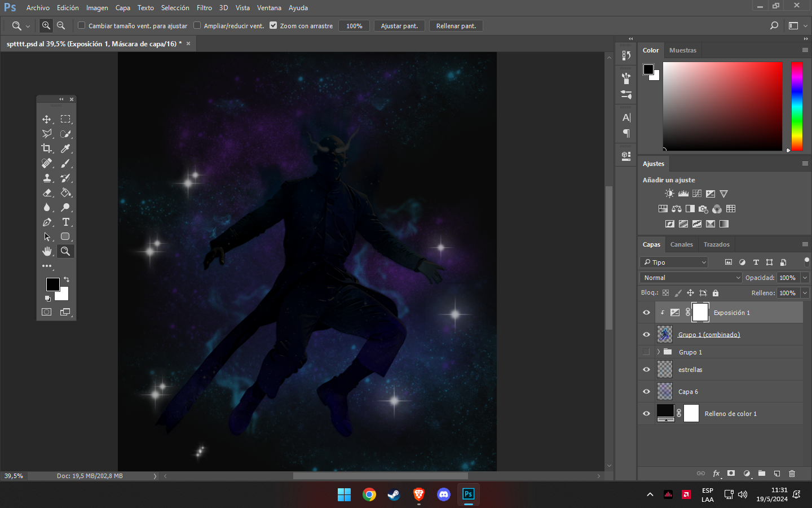The width and height of the screenshot is (812, 508).
Task: Add a Curves adjustment
Action: tap(697, 194)
